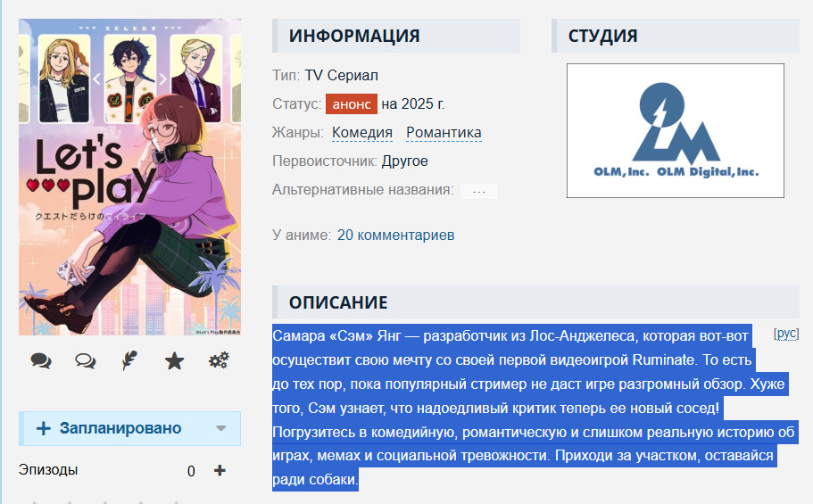Open the Романтика genre link
This screenshot has height=504, width=813.
pyautogui.click(x=444, y=133)
